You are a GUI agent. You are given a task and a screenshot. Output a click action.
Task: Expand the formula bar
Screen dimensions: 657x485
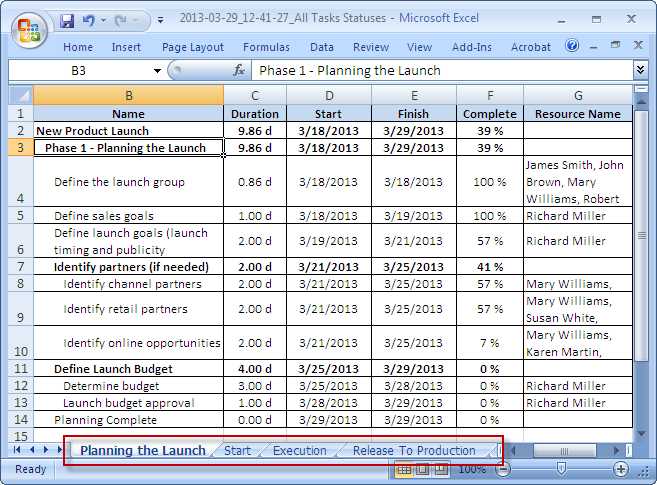click(x=640, y=70)
